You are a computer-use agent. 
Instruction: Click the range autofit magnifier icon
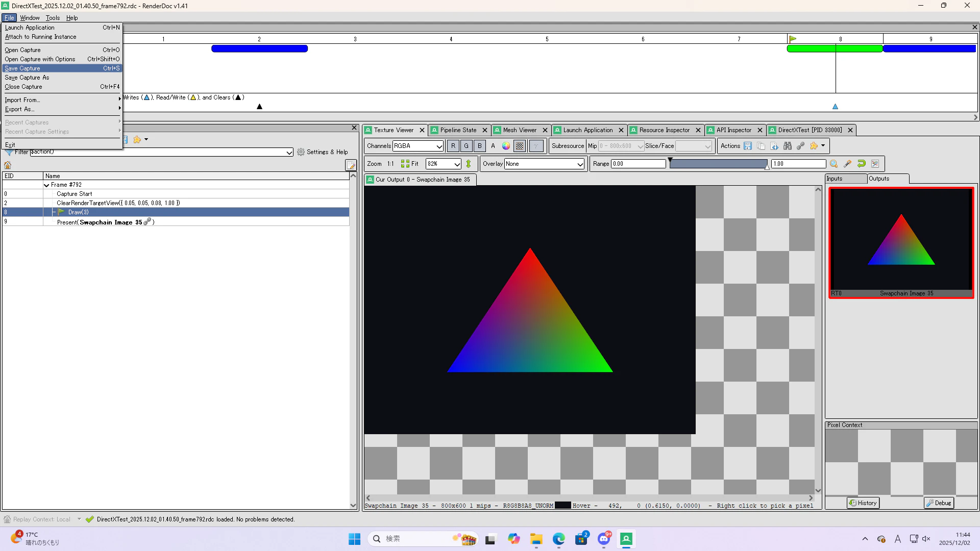coord(834,164)
